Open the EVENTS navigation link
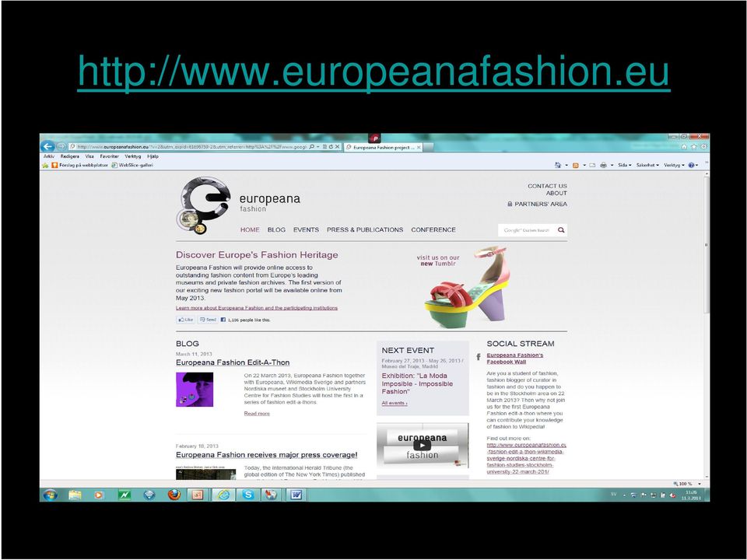Viewport: 747px width, 560px height. [x=306, y=229]
